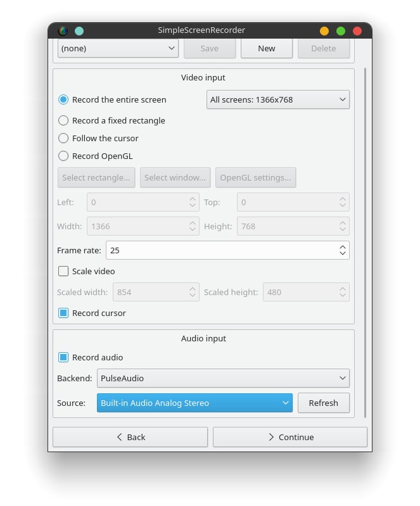The width and height of the screenshot is (420, 506).
Task: Click Continue to proceed
Action: tap(290, 437)
